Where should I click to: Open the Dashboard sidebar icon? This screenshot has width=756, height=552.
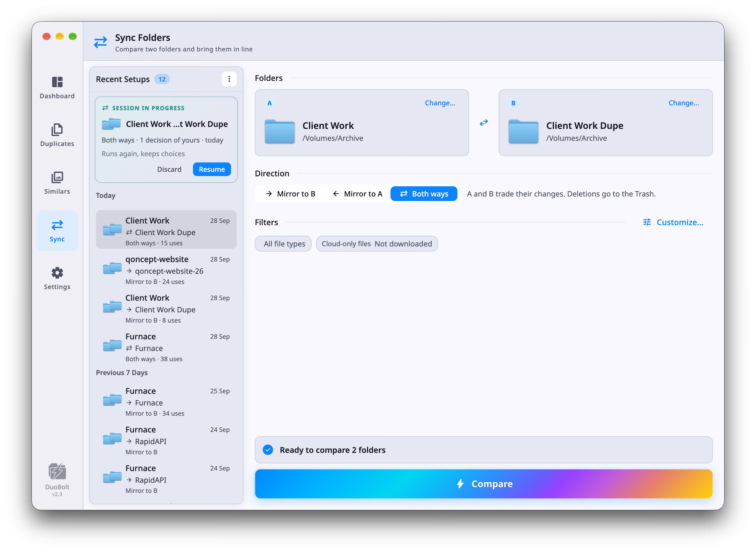pos(57,82)
